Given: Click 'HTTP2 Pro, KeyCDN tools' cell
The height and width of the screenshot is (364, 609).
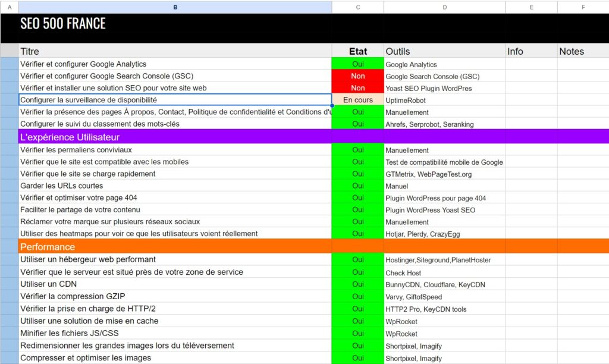Looking at the screenshot, I should tap(444, 309).
